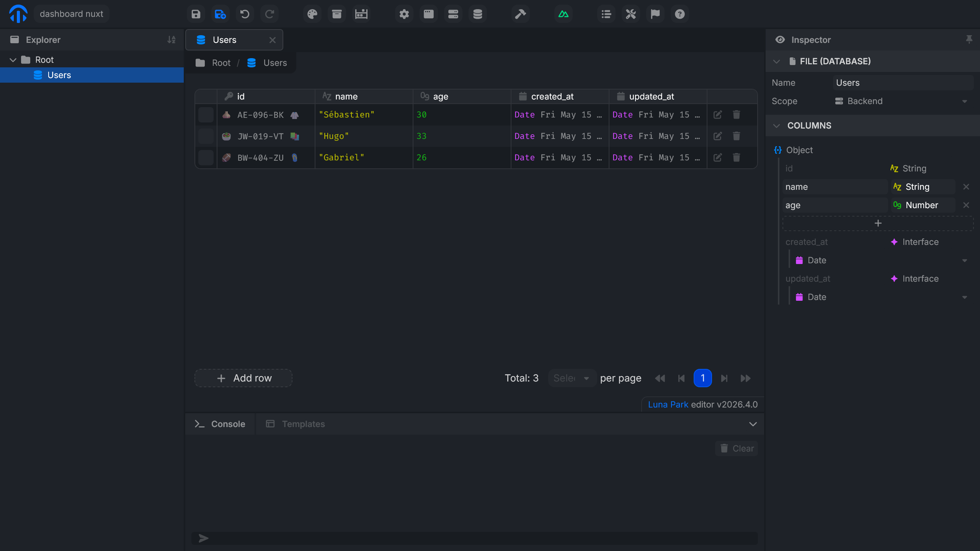Select the checkbox for the Gabriel row
Image resolution: width=980 pixels, height=551 pixels.
206,158
